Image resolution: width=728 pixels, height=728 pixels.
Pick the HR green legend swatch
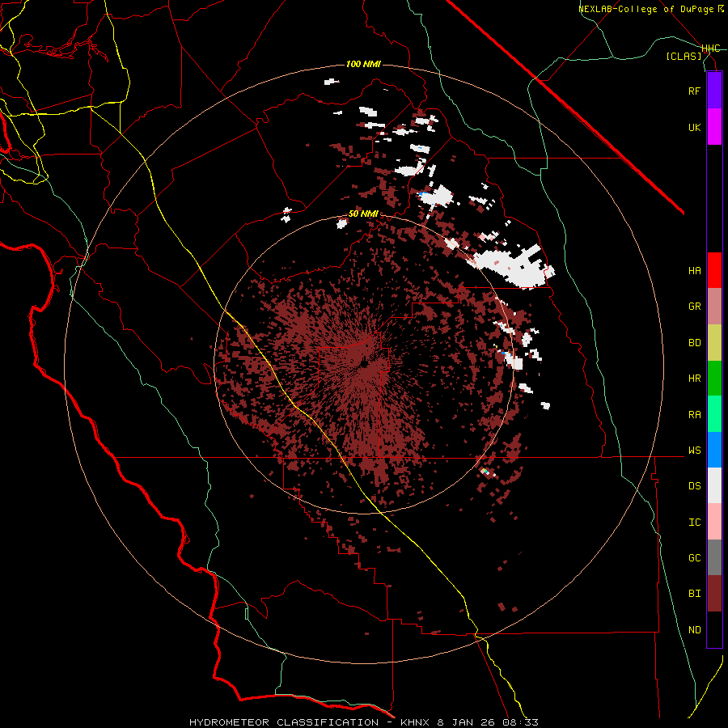tap(714, 378)
